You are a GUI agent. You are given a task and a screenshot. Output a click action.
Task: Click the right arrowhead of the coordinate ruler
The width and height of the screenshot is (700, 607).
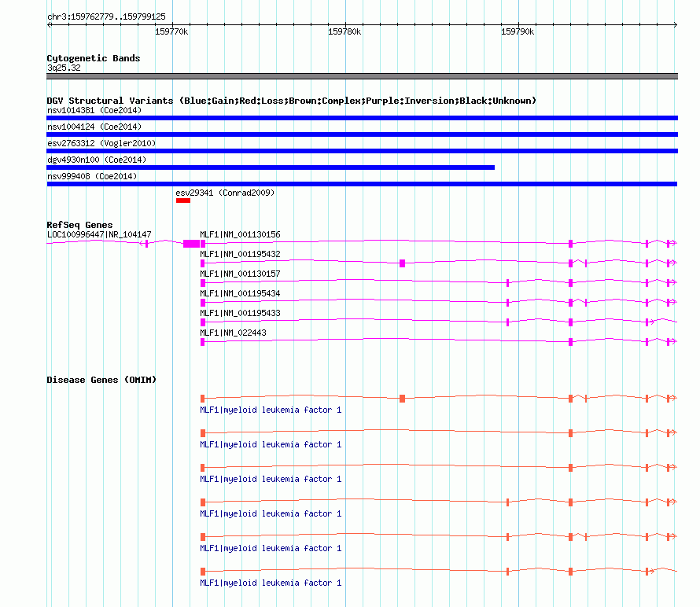click(676, 25)
